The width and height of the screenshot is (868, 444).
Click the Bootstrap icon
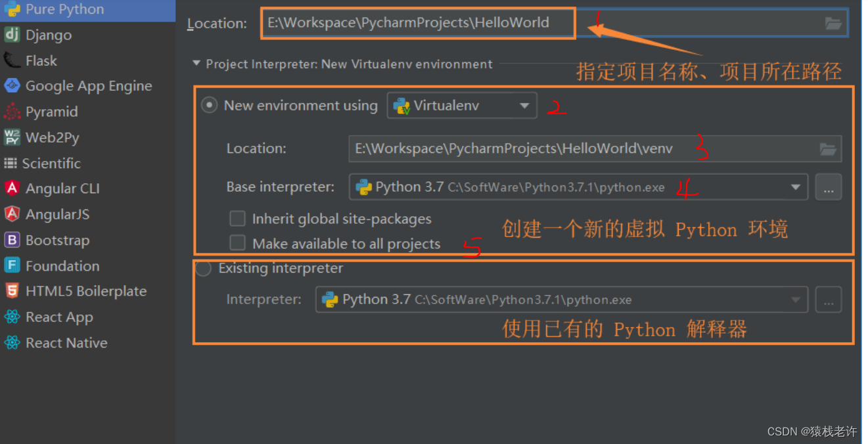(12, 240)
